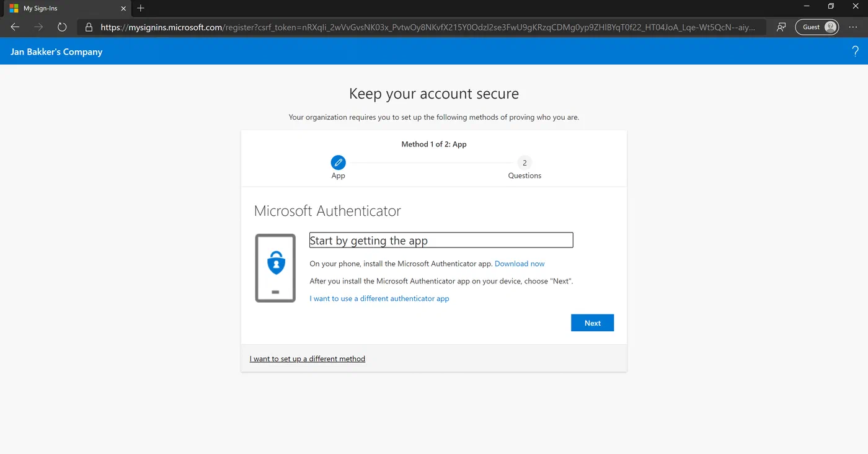Click the Microsoft Authenticator heading
868x454 pixels.
coord(327,211)
